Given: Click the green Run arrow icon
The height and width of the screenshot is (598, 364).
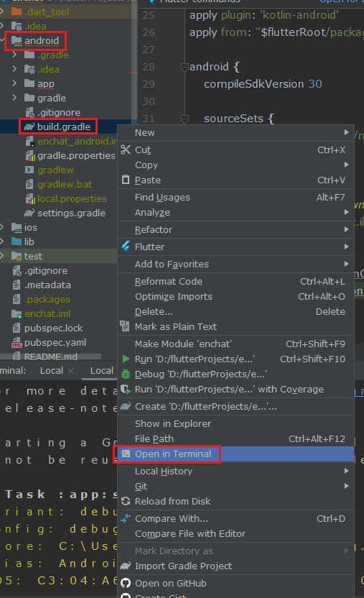Looking at the screenshot, I should coord(126,359).
